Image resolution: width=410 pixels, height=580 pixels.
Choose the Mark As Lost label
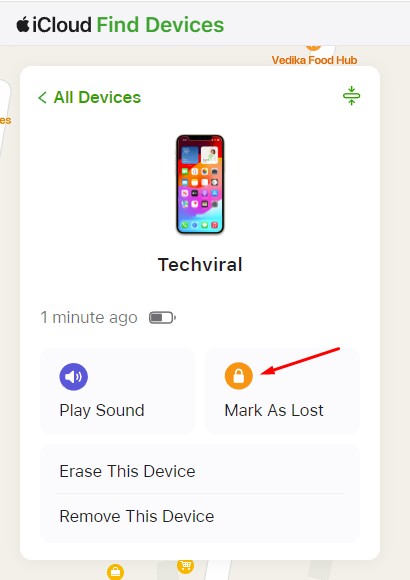coord(274,410)
